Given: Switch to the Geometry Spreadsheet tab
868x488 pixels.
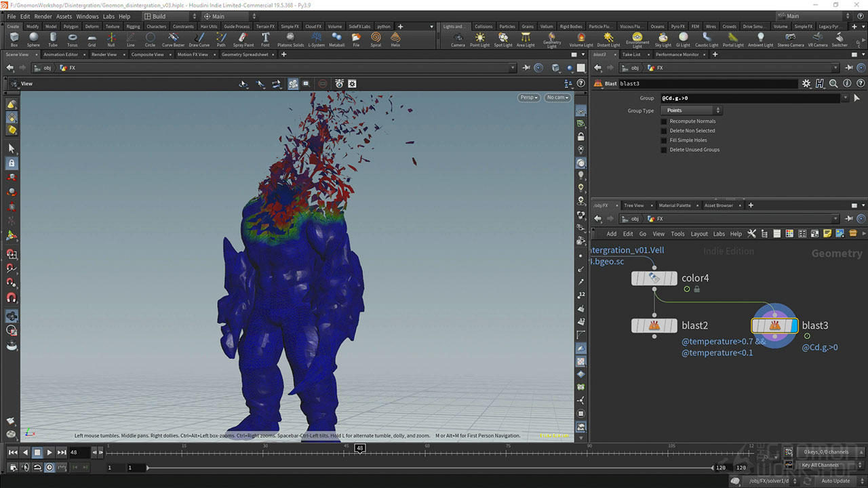Looking at the screenshot, I should pyautogui.click(x=245, y=54).
